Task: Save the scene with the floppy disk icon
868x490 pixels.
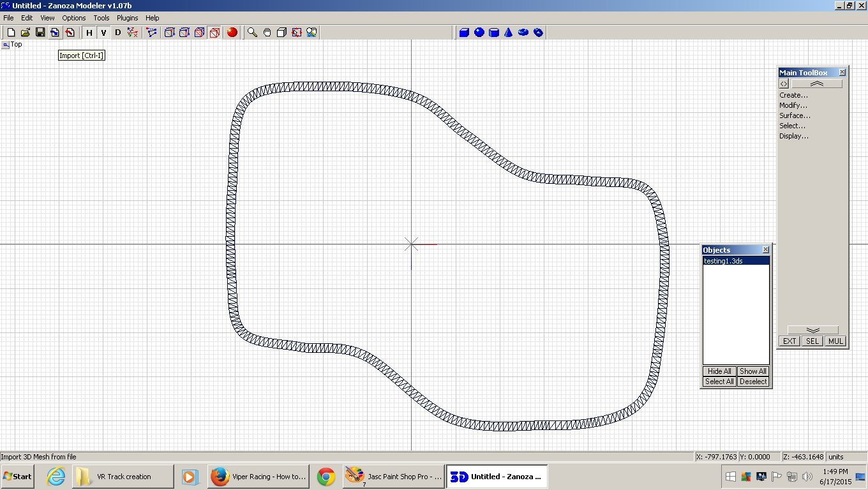Action: click(40, 33)
